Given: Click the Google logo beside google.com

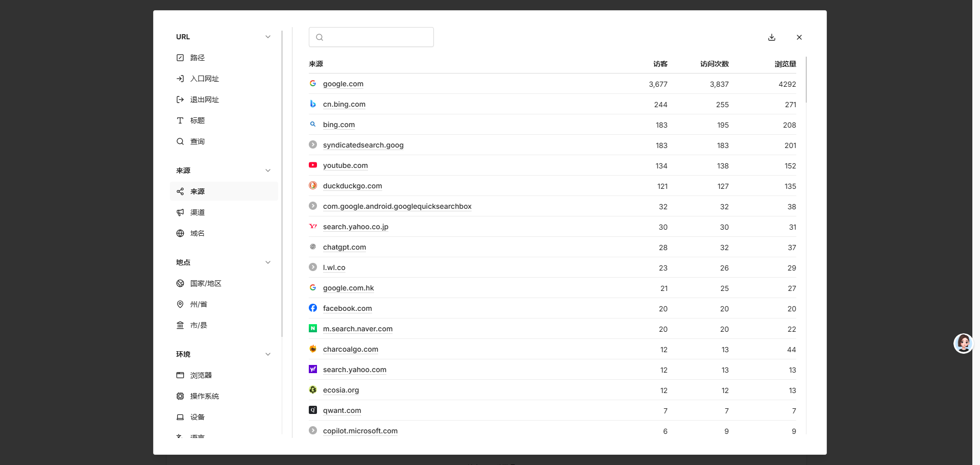Looking at the screenshot, I should coord(313,83).
